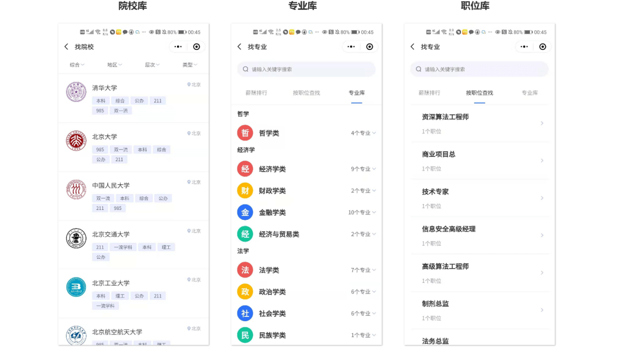The width and height of the screenshot is (621, 364).
Task: Tap the blue 金 icon
Action: (x=245, y=212)
